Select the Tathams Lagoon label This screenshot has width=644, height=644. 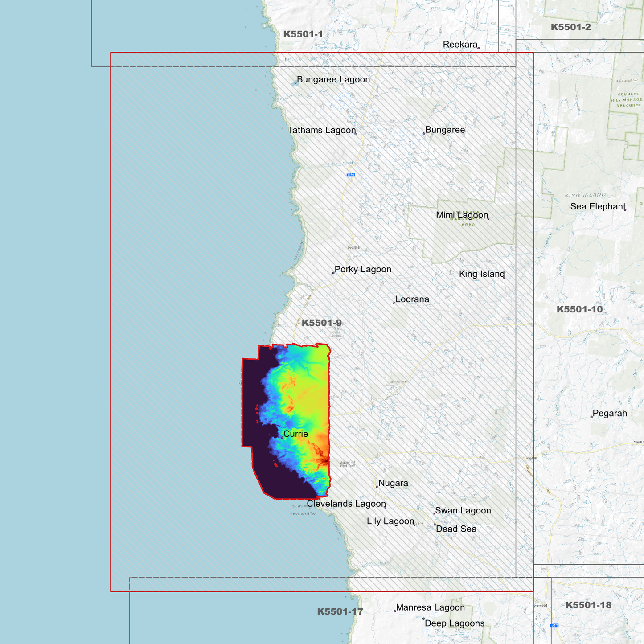(321, 130)
